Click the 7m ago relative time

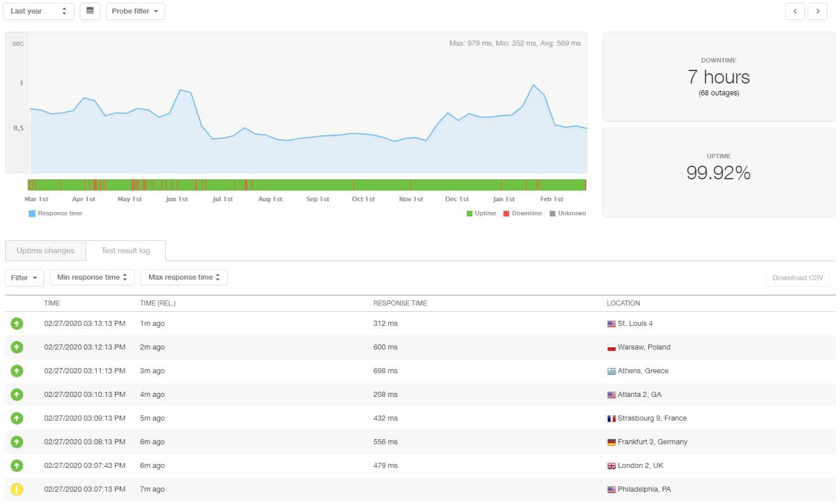click(152, 489)
